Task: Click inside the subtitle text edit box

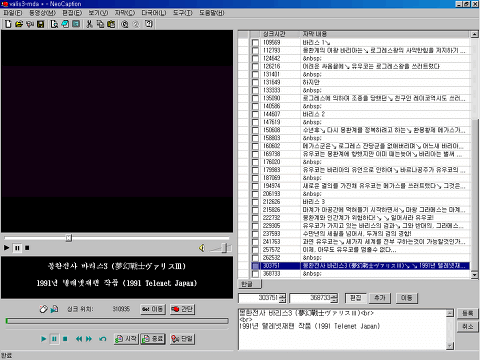Action: pyautogui.click(x=342, y=329)
